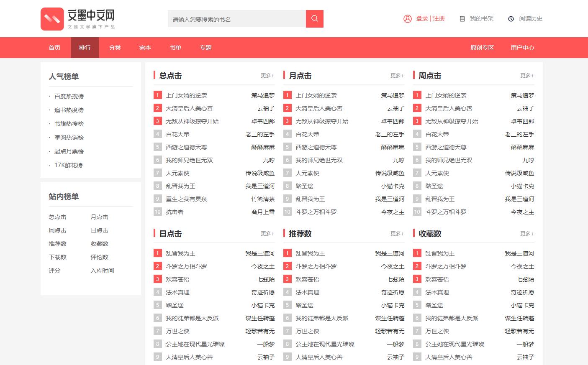Open the 书单 nav tab
The width and height of the screenshot is (588, 365).
pos(175,48)
